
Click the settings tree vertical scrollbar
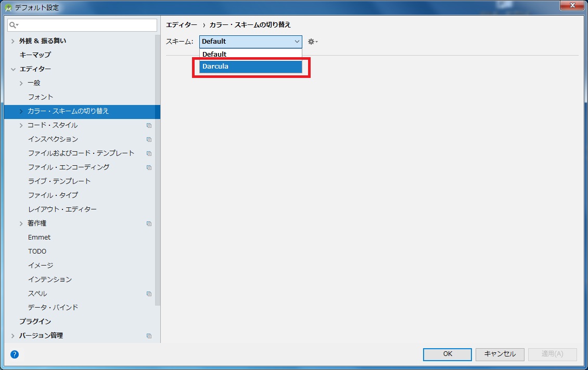point(158,170)
